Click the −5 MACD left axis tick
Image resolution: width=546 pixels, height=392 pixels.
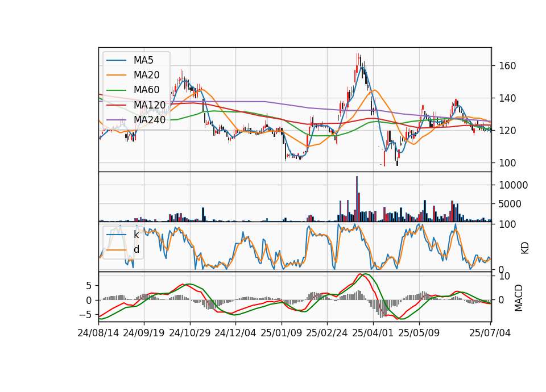point(85,315)
